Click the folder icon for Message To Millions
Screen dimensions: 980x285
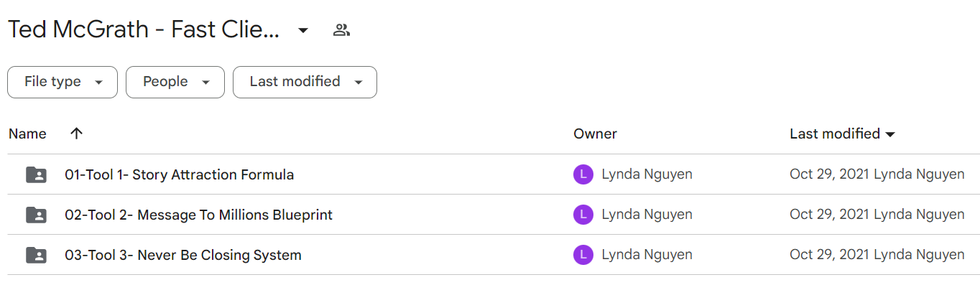pyautogui.click(x=35, y=215)
